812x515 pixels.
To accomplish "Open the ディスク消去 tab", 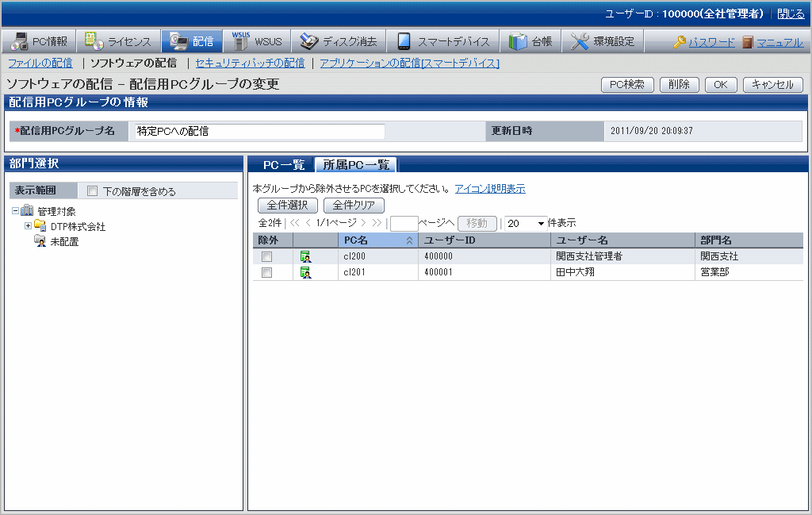I will 339,41.
